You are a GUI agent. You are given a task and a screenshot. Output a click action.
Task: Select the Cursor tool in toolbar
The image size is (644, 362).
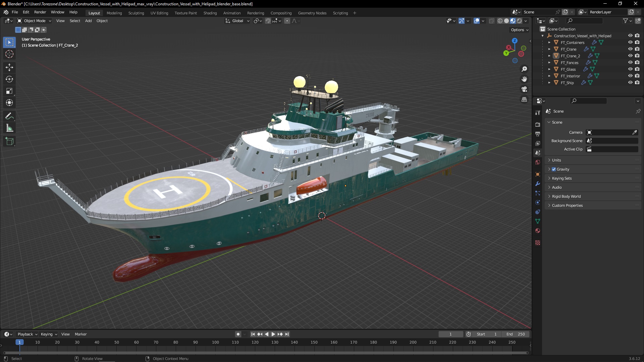[x=9, y=54]
